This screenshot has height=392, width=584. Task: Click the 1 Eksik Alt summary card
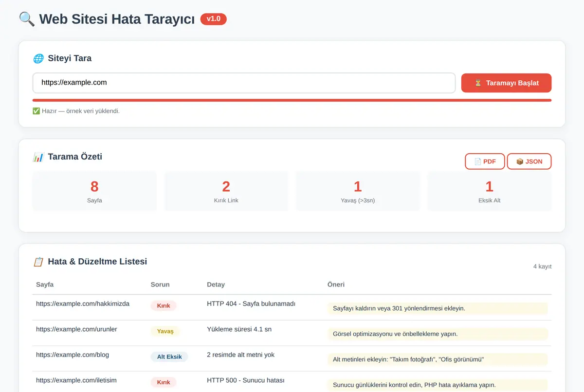[x=490, y=191]
